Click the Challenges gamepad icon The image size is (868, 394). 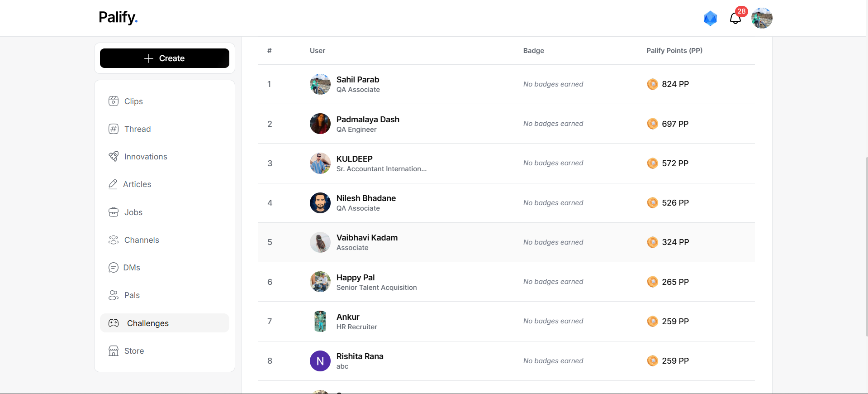point(114,323)
